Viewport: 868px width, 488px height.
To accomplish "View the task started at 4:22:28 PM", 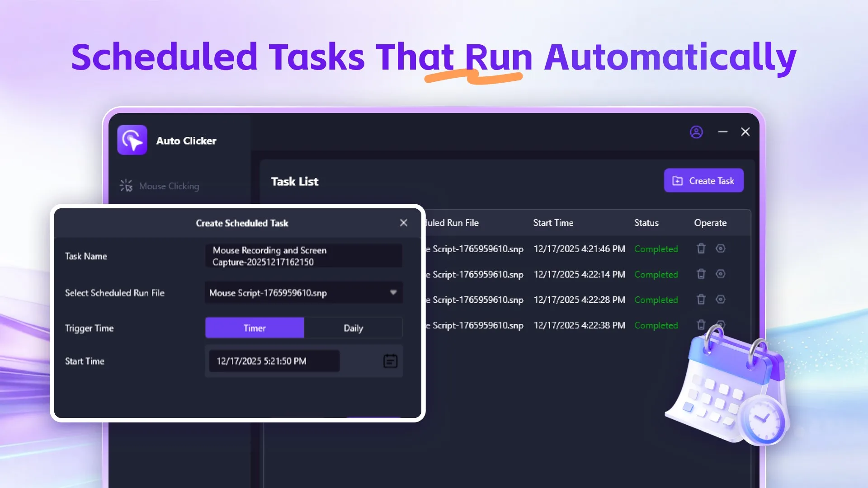I will click(721, 299).
